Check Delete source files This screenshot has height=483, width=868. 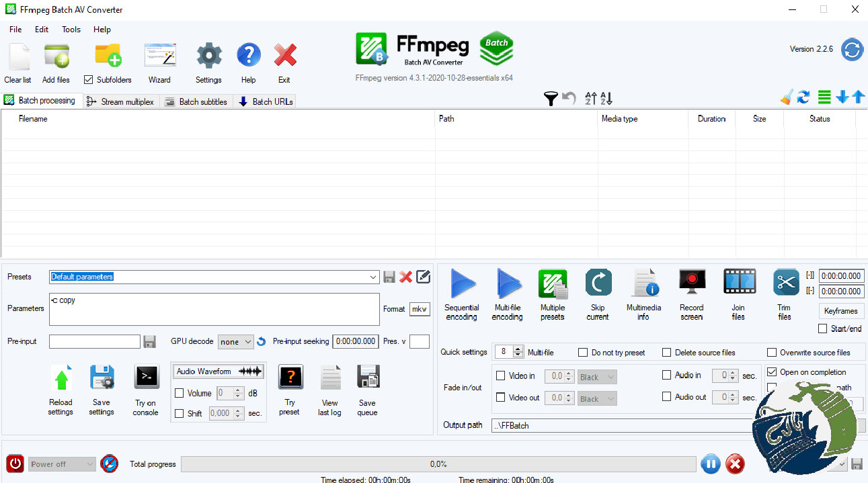point(667,352)
